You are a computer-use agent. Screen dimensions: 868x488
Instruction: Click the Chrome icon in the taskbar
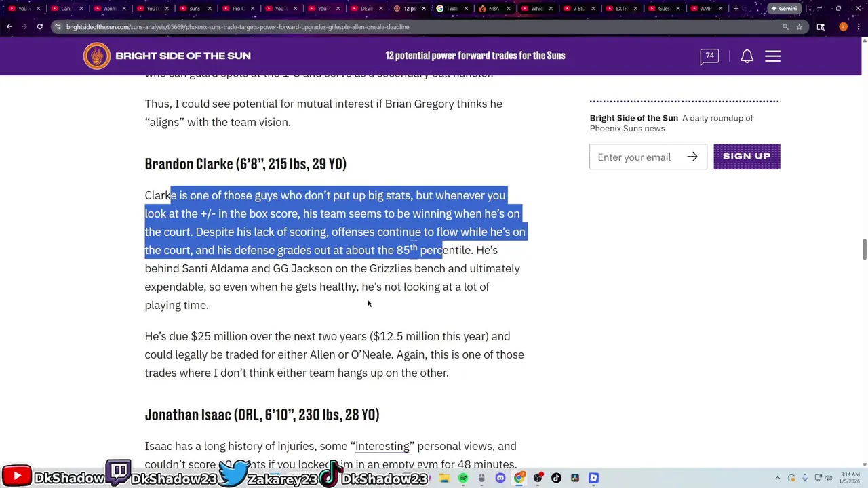[x=519, y=478]
